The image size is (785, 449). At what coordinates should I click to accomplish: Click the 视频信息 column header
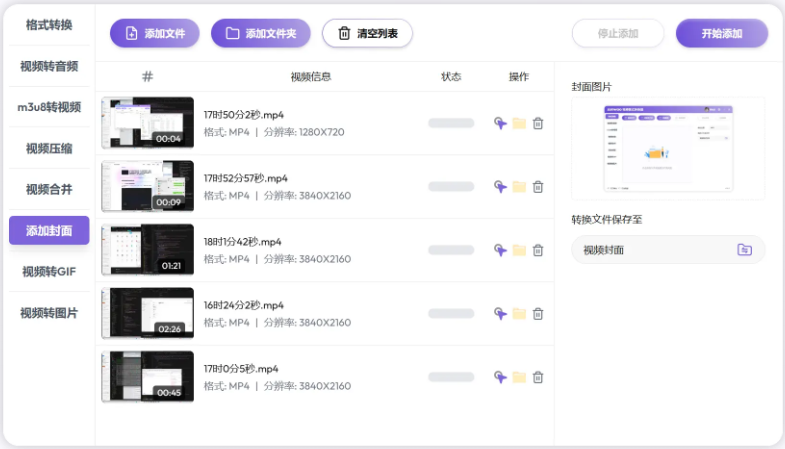click(x=311, y=77)
